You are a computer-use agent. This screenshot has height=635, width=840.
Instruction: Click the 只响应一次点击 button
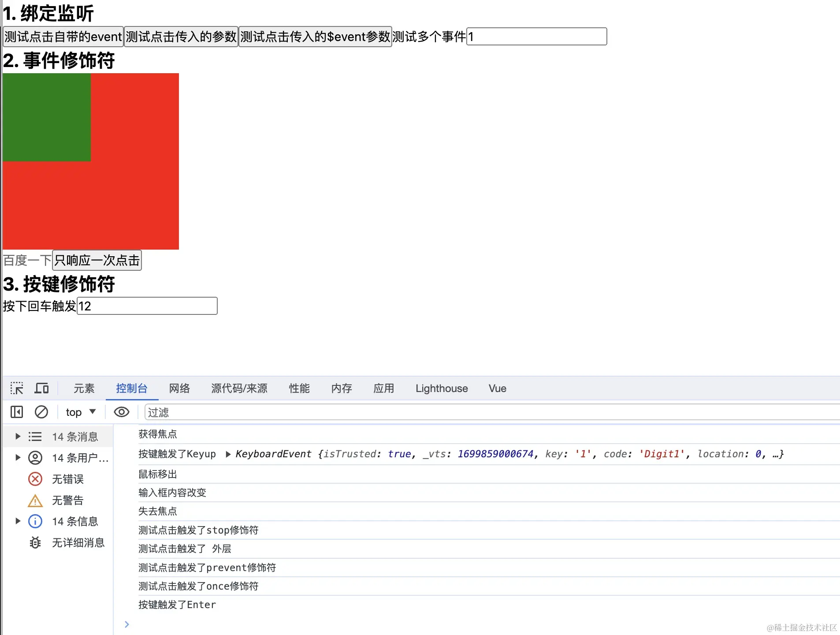point(97,260)
